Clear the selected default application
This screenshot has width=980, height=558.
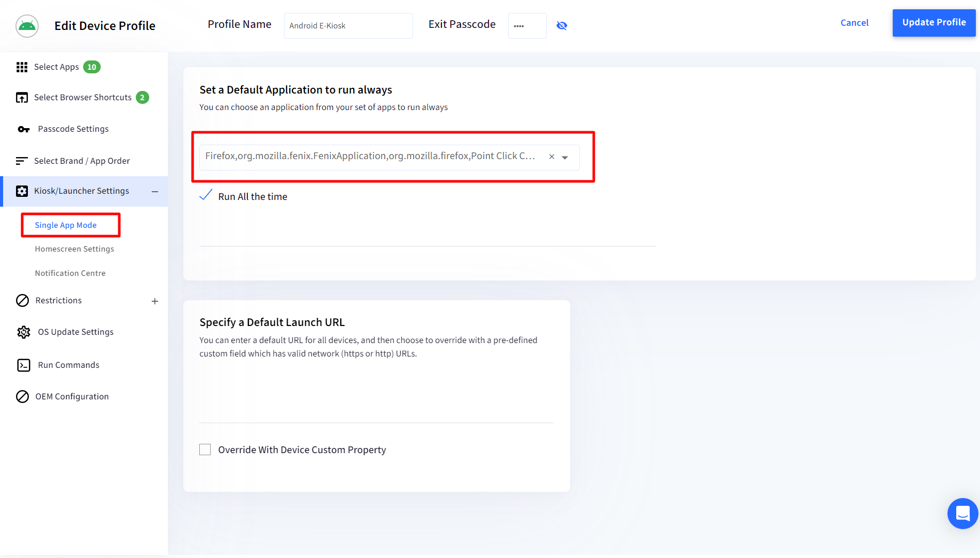click(x=551, y=157)
